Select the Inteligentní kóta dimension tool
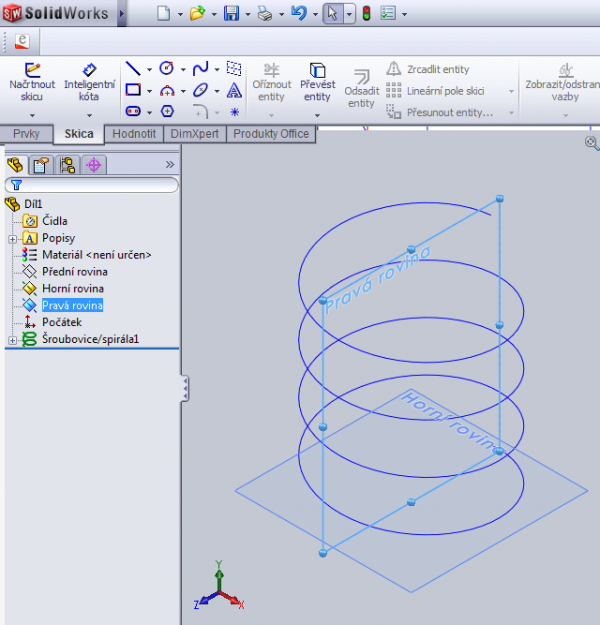 click(x=89, y=82)
